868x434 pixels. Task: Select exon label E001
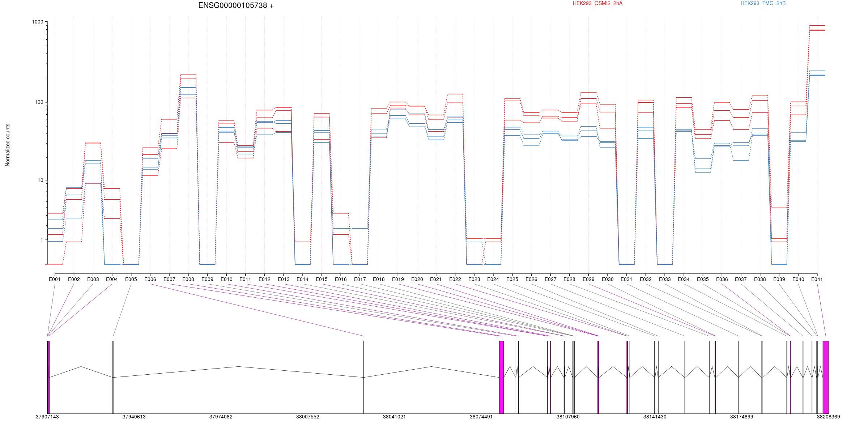coord(55,279)
